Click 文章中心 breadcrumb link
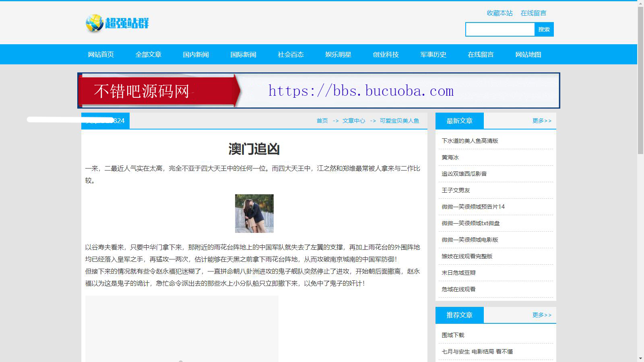This screenshot has width=644, height=362. coord(354,121)
